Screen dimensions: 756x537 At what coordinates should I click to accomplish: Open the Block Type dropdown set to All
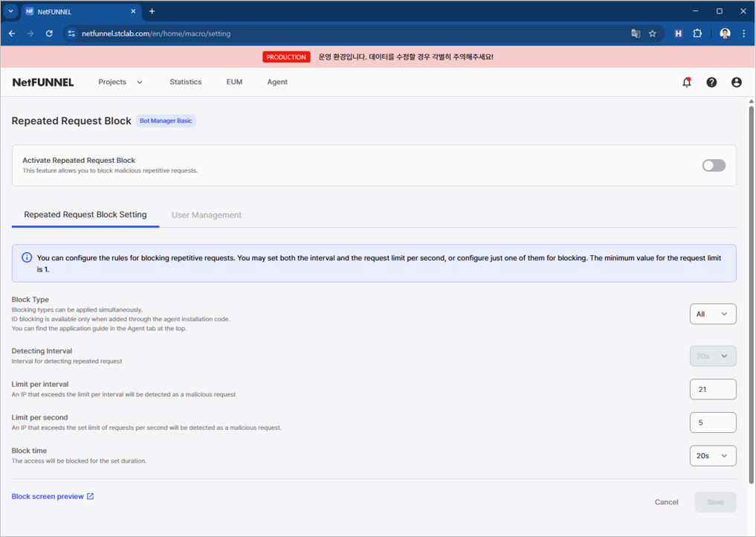click(x=713, y=314)
